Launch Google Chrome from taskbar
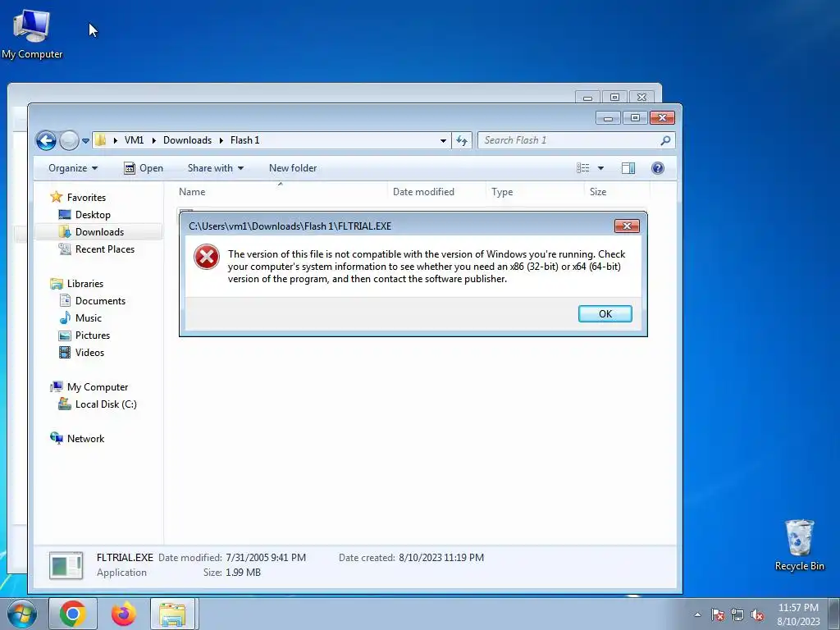 pyautogui.click(x=73, y=614)
